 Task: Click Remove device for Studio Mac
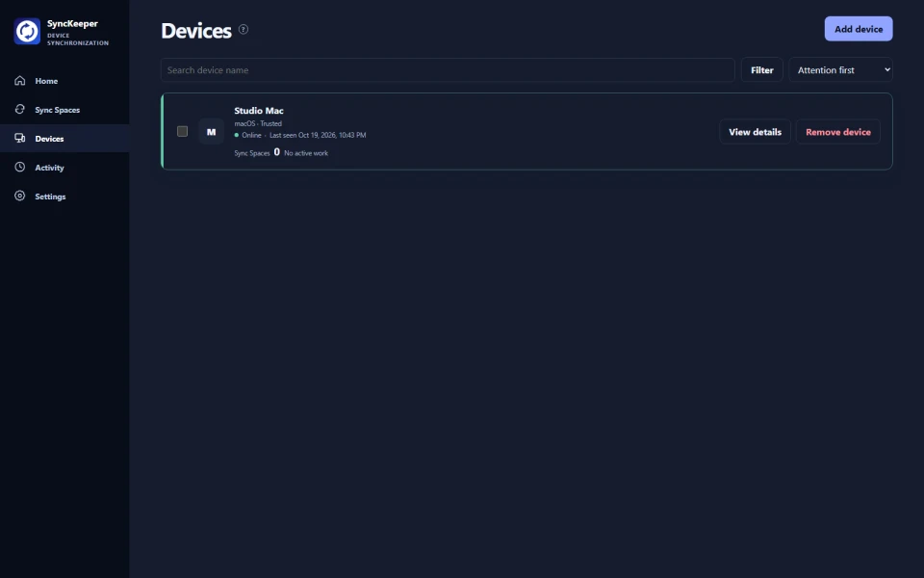pyautogui.click(x=838, y=132)
